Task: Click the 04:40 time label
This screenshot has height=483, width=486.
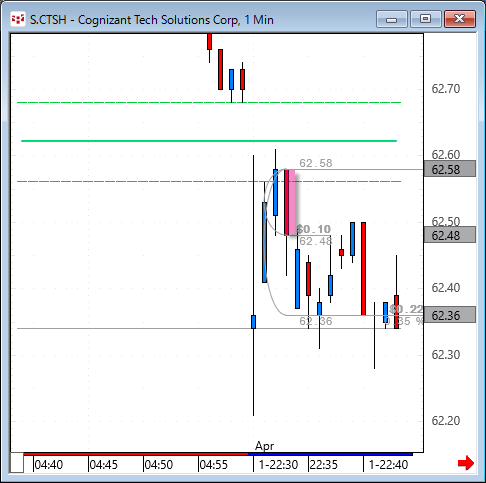Action: point(49,464)
